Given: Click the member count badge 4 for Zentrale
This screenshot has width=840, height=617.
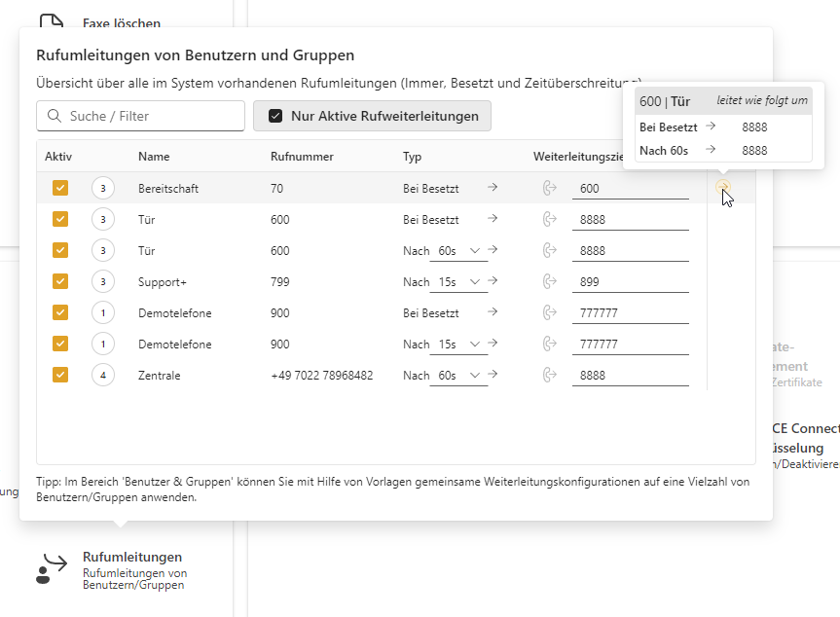Looking at the screenshot, I should (103, 375).
